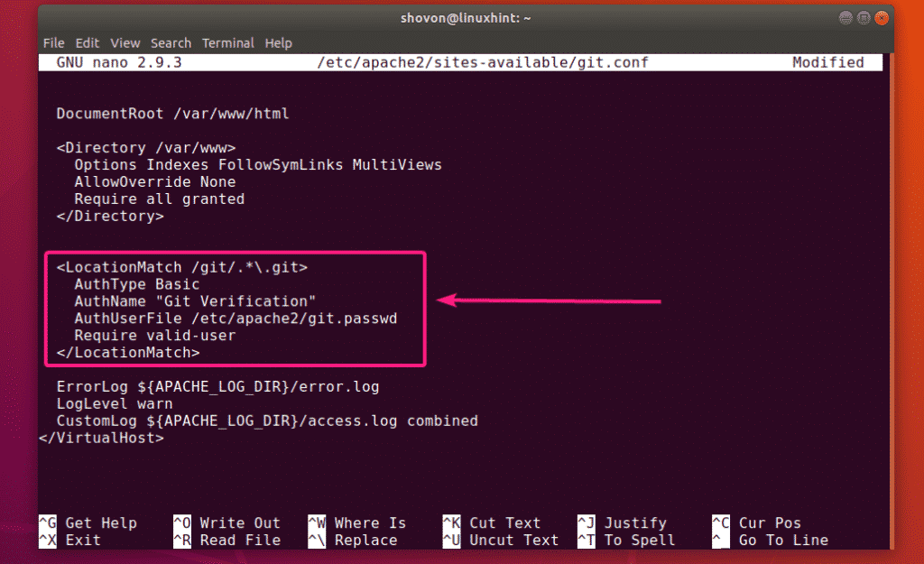
Task: Open the Search menu
Action: pos(171,43)
